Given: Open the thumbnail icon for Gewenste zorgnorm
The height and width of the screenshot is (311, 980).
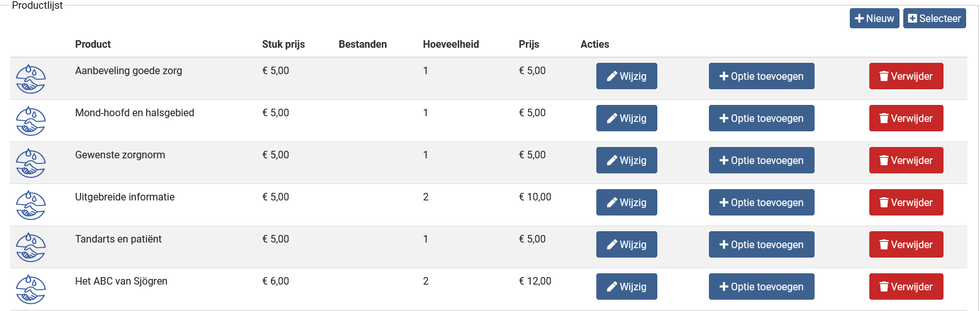Looking at the screenshot, I should click(x=31, y=163).
